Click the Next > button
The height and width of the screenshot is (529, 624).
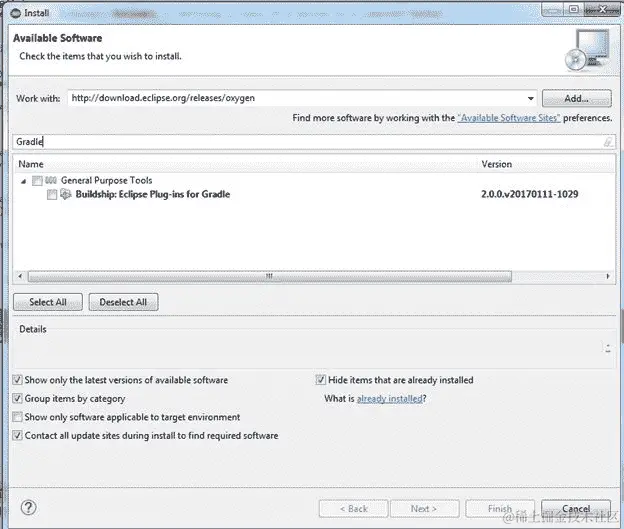tap(425, 509)
